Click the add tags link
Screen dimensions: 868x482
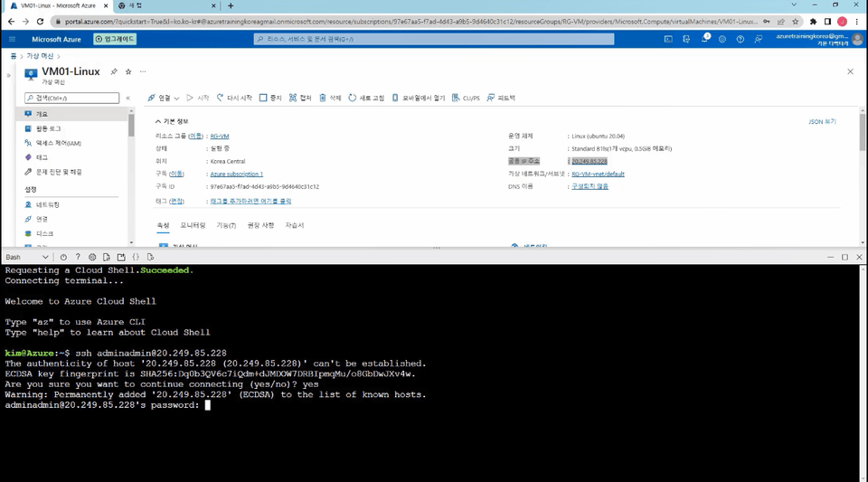(250, 202)
